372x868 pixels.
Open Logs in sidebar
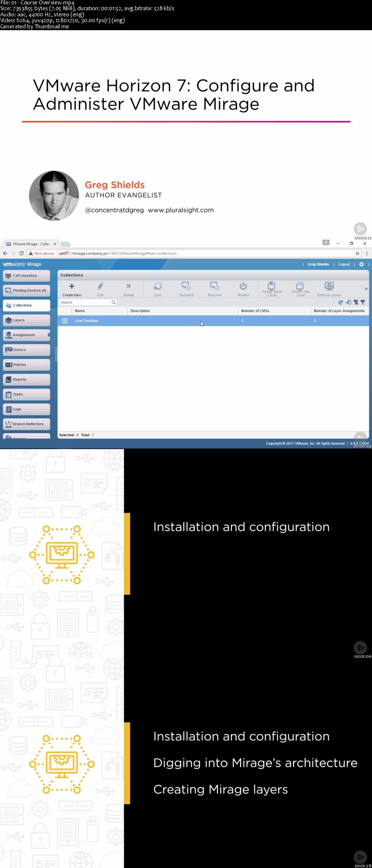pos(27,409)
